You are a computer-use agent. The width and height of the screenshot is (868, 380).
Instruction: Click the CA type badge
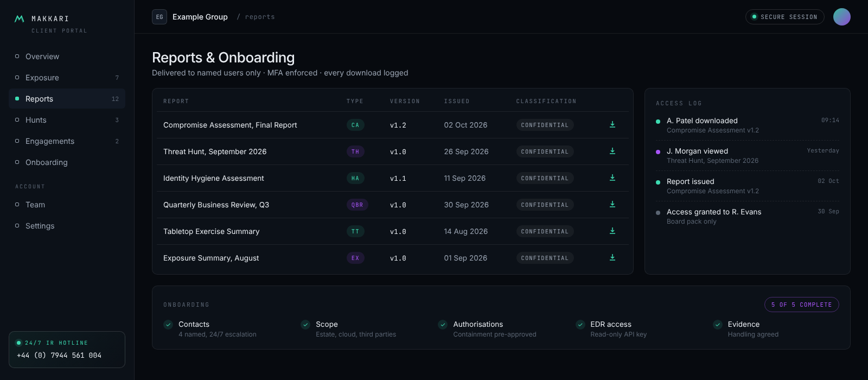pos(355,125)
